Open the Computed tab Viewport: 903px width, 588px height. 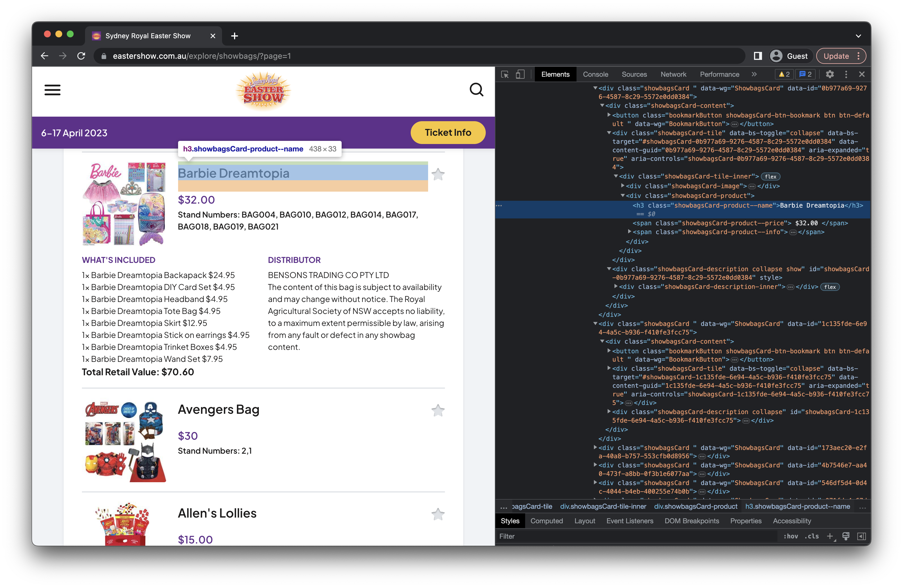(546, 521)
